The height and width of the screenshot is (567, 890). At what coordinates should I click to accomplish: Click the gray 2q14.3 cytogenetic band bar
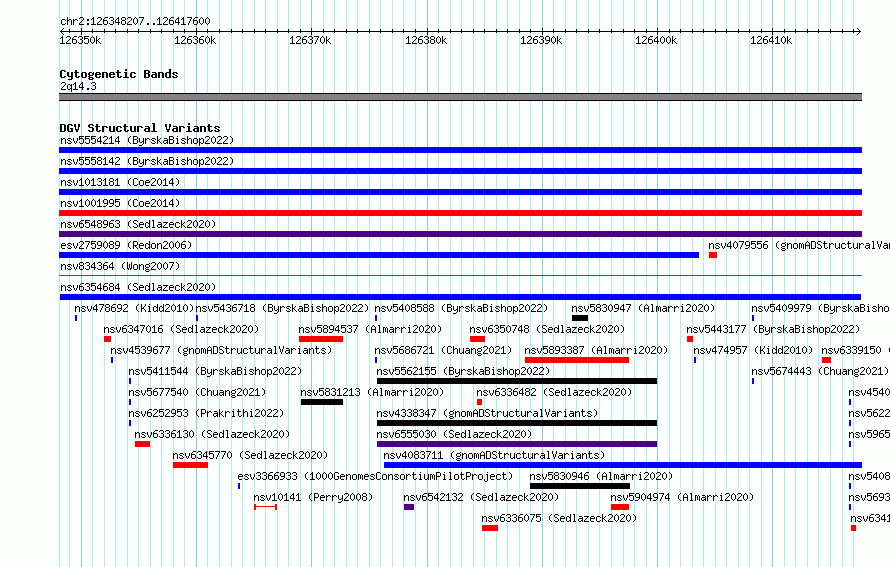460,97
